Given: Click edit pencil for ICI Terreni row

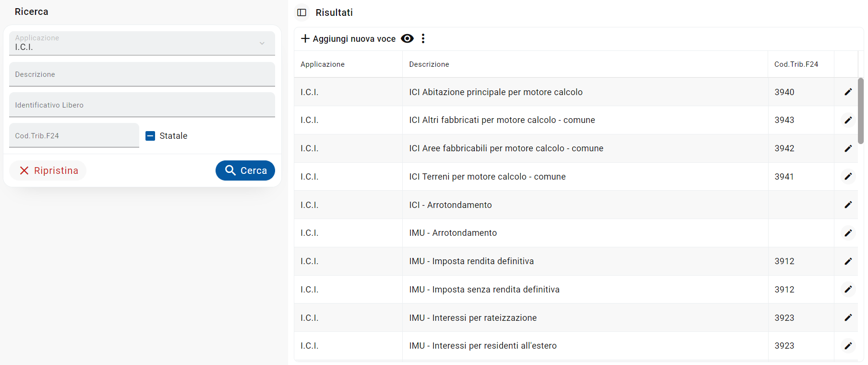Looking at the screenshot, I should click(848, 177).
